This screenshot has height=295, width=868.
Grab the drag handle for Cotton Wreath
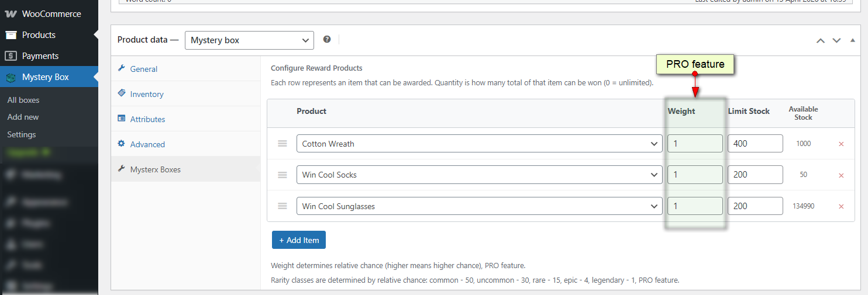283,144
